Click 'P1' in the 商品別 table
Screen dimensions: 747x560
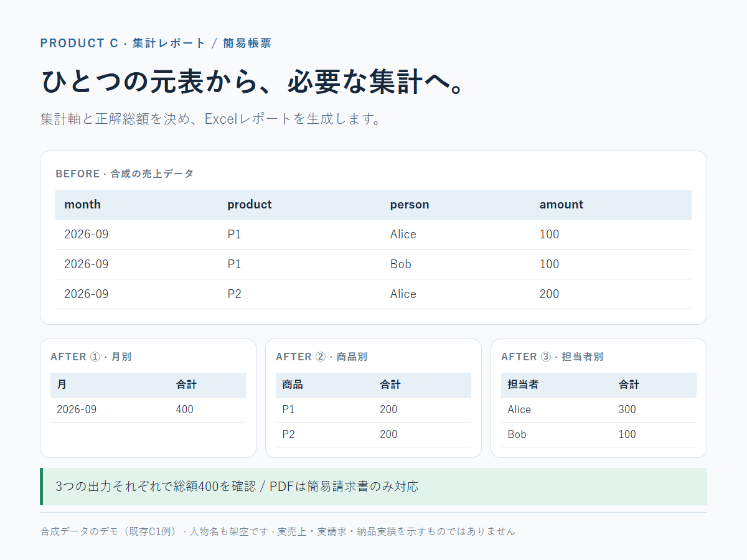[x=288, y=409]
